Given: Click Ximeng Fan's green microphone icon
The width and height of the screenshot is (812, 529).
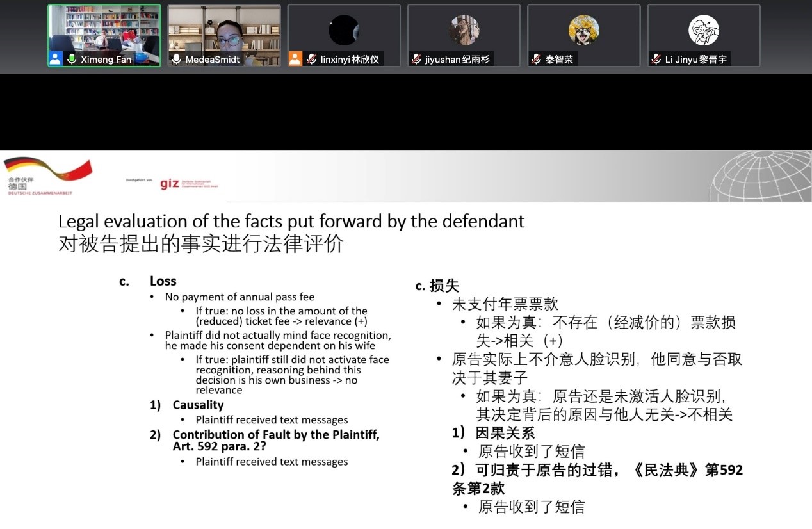Looking at the screenshot, I should coord(72,59).
